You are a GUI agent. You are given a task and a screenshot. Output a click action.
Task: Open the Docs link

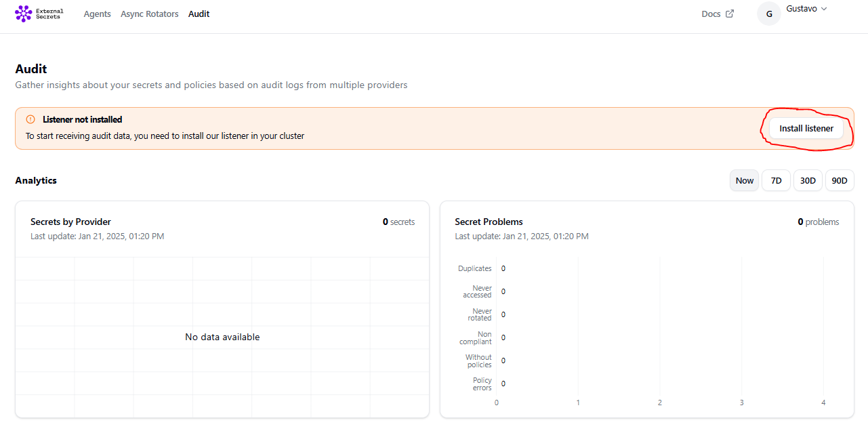tap(710, 13)
